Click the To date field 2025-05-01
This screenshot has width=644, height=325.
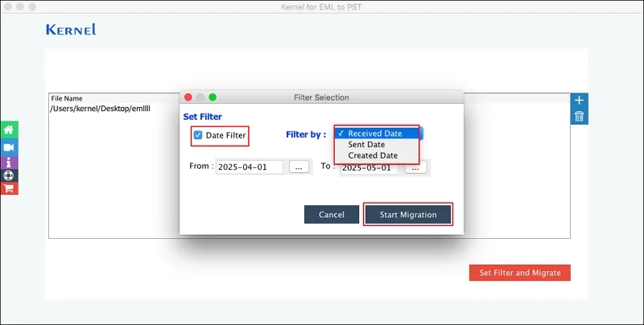[x=369, y=168]
